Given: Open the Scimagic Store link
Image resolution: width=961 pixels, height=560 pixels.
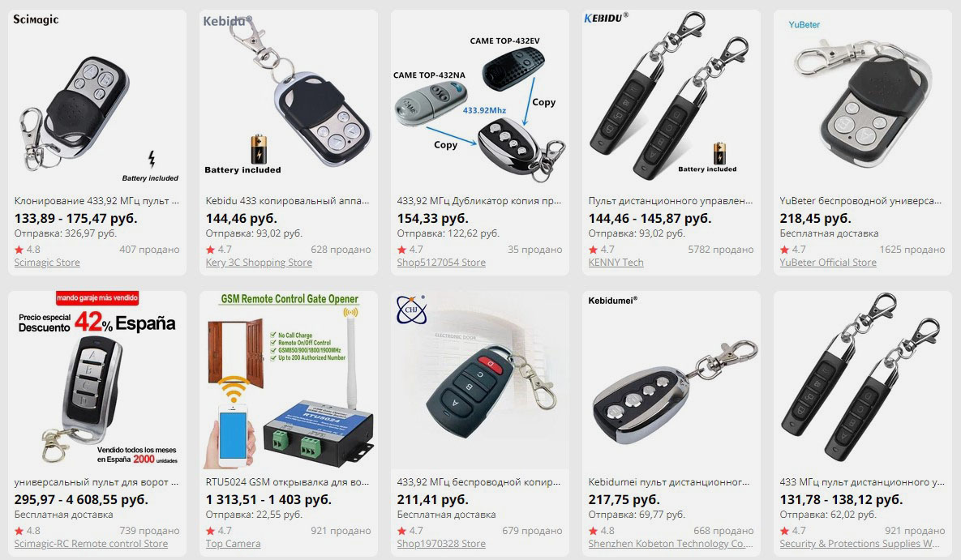Looking at the screenshot, I should (x=47, y=263).
